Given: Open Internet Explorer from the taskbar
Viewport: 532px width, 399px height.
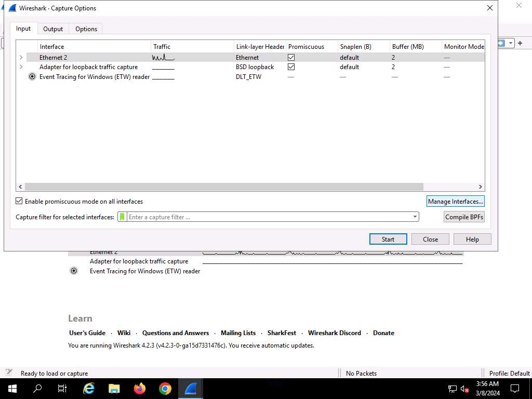Looking at the screenshot, I should [89, 388].
